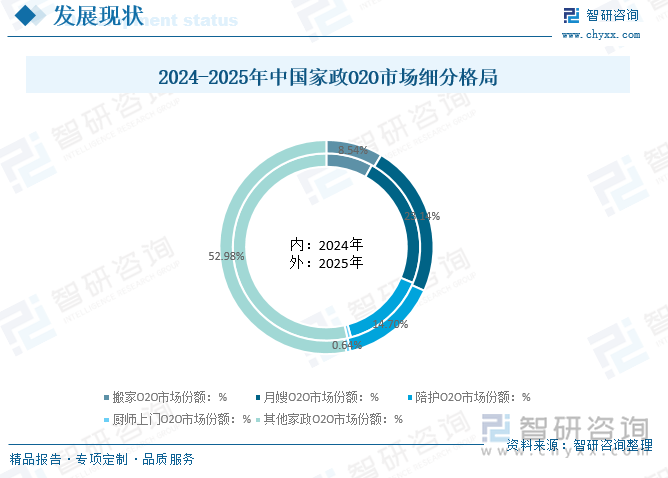
Task: Click the gray-blue 搬家 ring segment
Action: pyautogui.click(x=352, y=151)
